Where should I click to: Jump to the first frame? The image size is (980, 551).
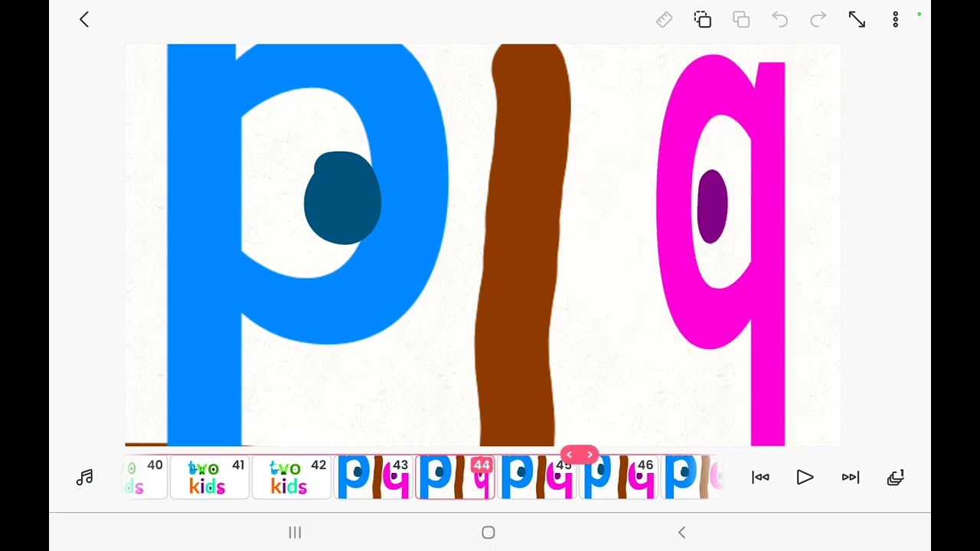(x=760, y=478)
